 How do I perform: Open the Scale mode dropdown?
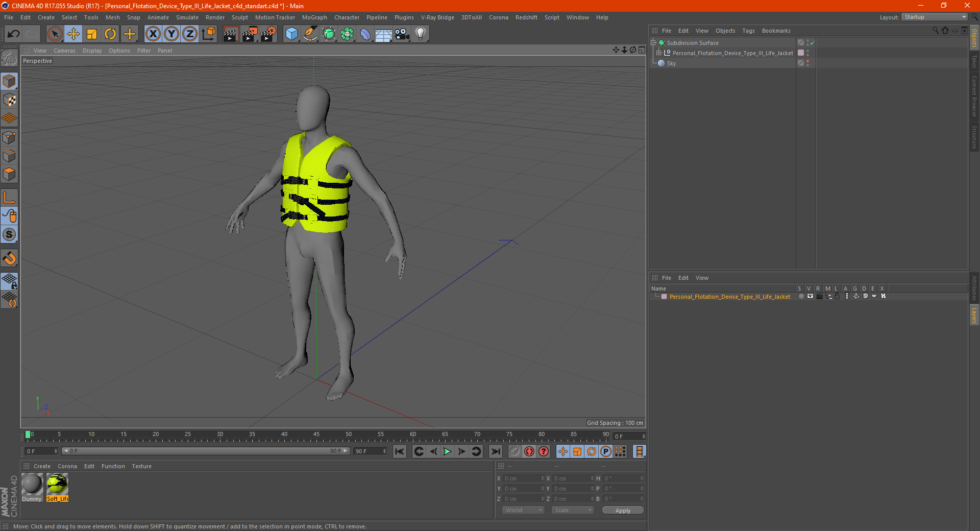pyautogui.click(x=573, y=510)
